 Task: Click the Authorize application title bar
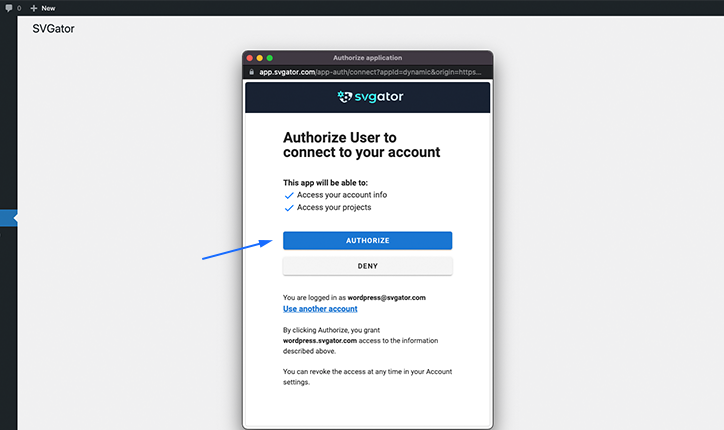(x=368, y=58)
